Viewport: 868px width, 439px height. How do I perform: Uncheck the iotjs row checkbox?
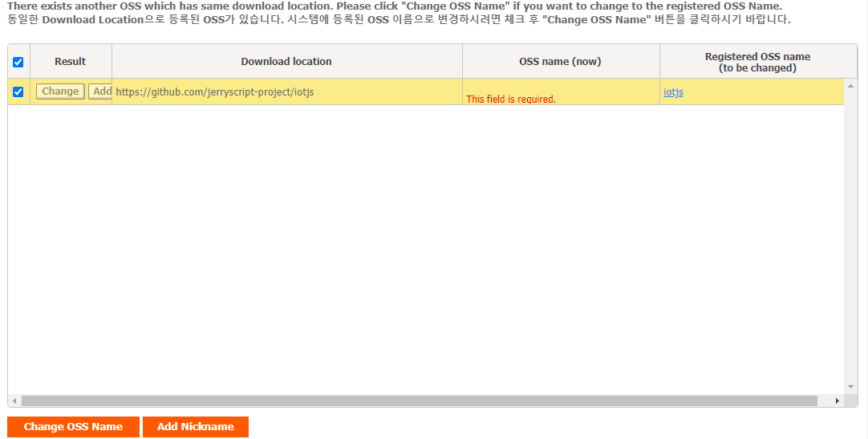(x=18, y=92)
